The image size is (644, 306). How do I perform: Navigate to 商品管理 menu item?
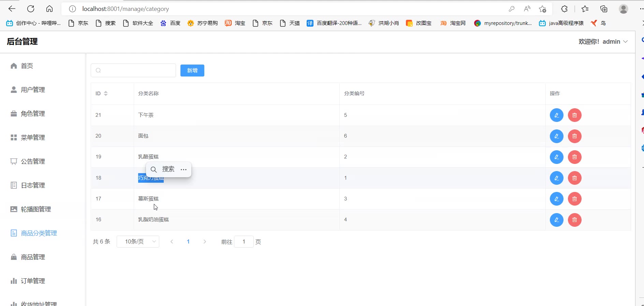tap(33, 257)
